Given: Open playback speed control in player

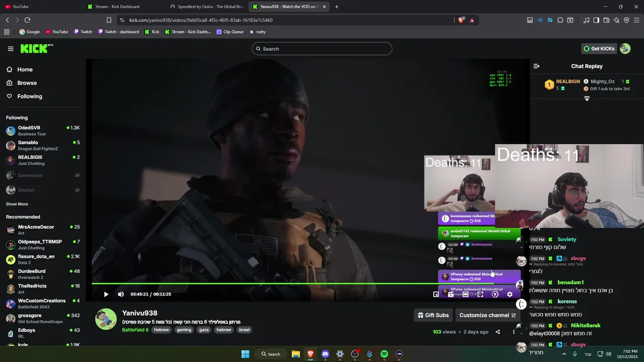Looking at the screenshot, I should pyautogui.click(x=495, y=294).
